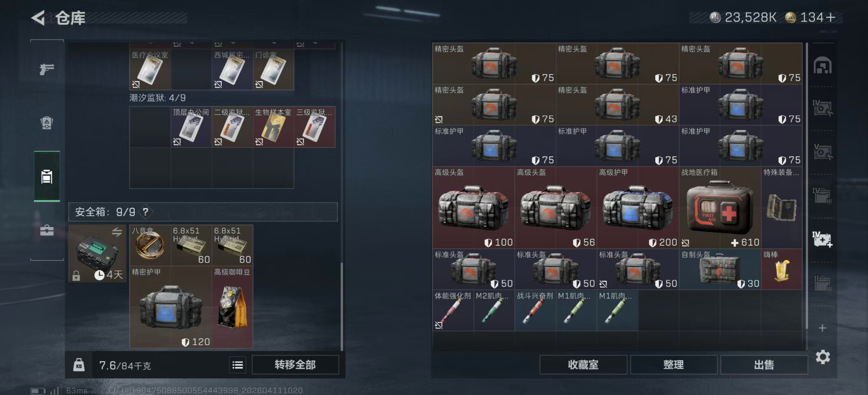This screenshot has height=395, width=868.
Task: Go back using the arrow beside 仓库
Action: click(38, 18)
